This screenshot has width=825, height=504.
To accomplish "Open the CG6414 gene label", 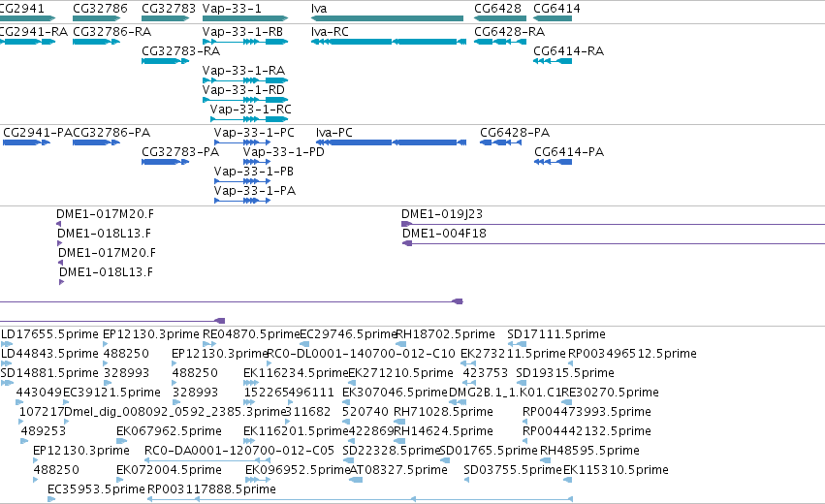I will (556, 9).
